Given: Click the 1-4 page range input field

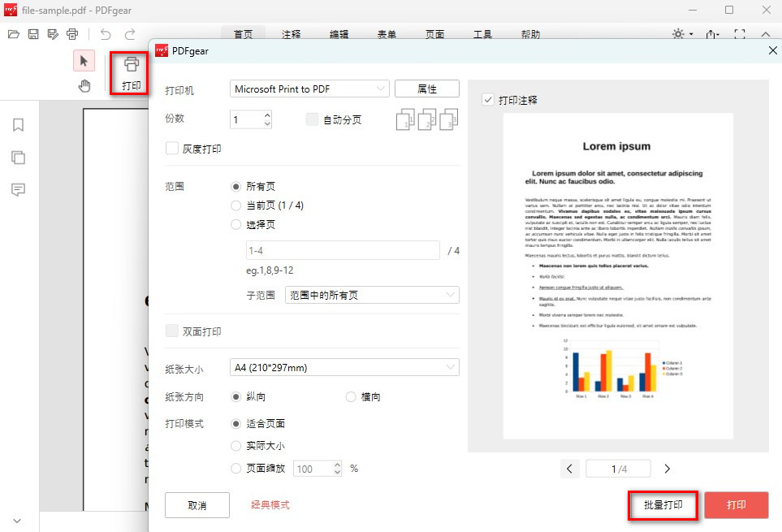Looking at the screenshot, I should (341, 250).
